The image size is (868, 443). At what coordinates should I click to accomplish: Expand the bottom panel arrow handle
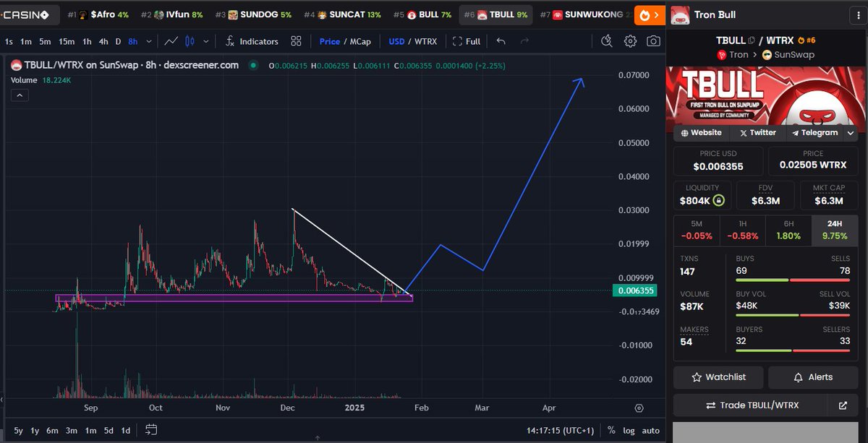click(x=318, y=438)
